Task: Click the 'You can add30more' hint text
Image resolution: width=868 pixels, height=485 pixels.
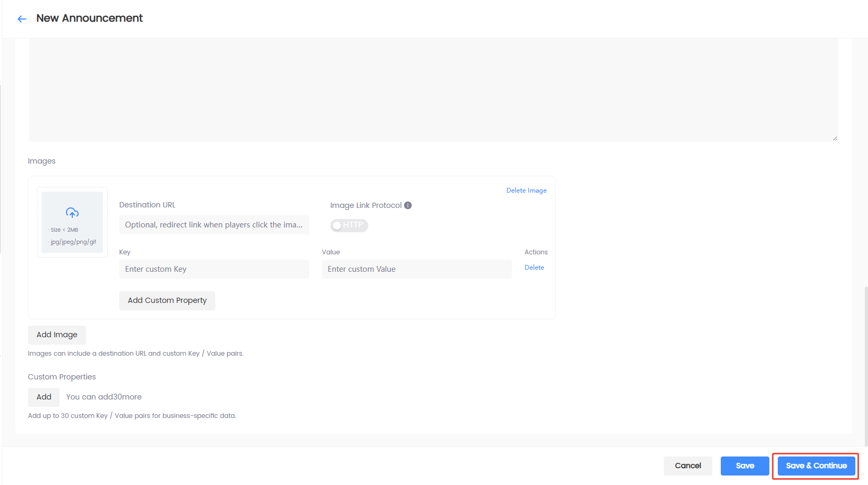Action: [x=104, y=397]
